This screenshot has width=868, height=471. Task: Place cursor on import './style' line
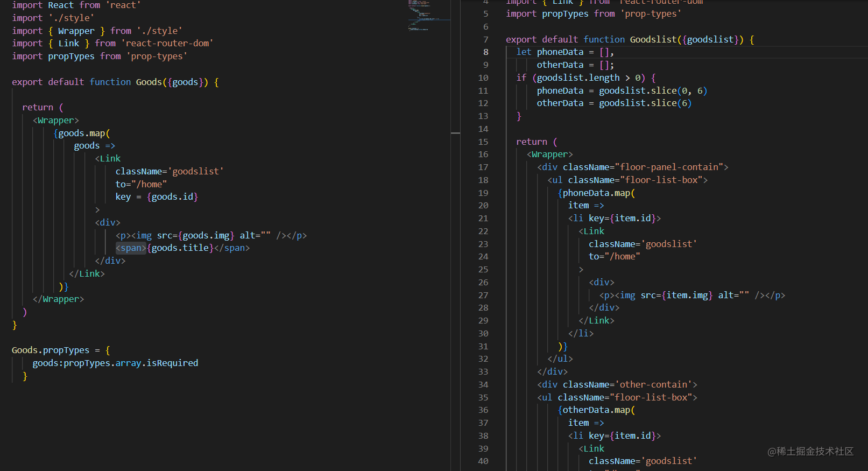click(53, 18)
